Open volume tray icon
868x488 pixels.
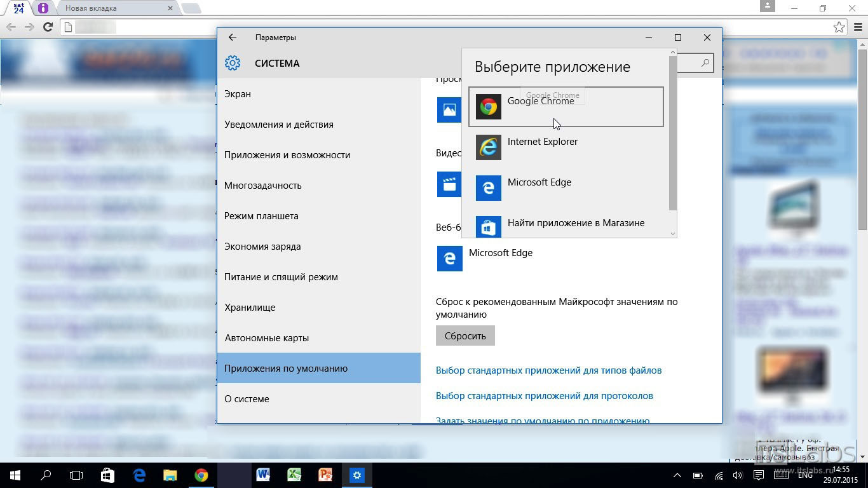(x=737, y=475)
